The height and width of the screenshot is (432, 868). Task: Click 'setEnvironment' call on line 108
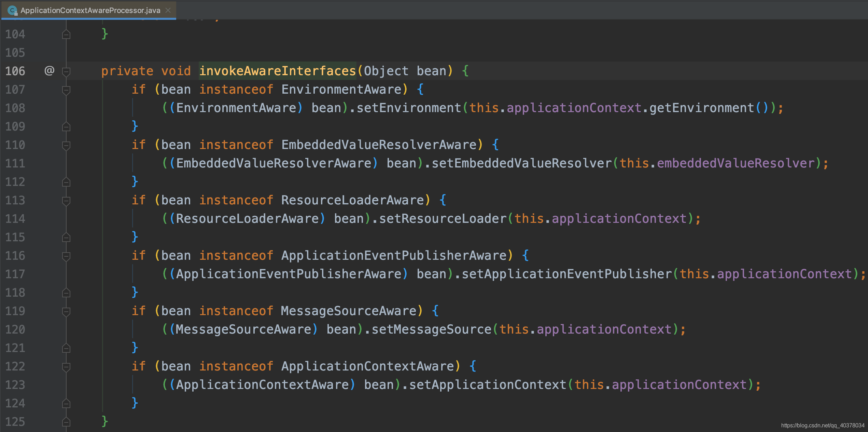tap(409, 108)
